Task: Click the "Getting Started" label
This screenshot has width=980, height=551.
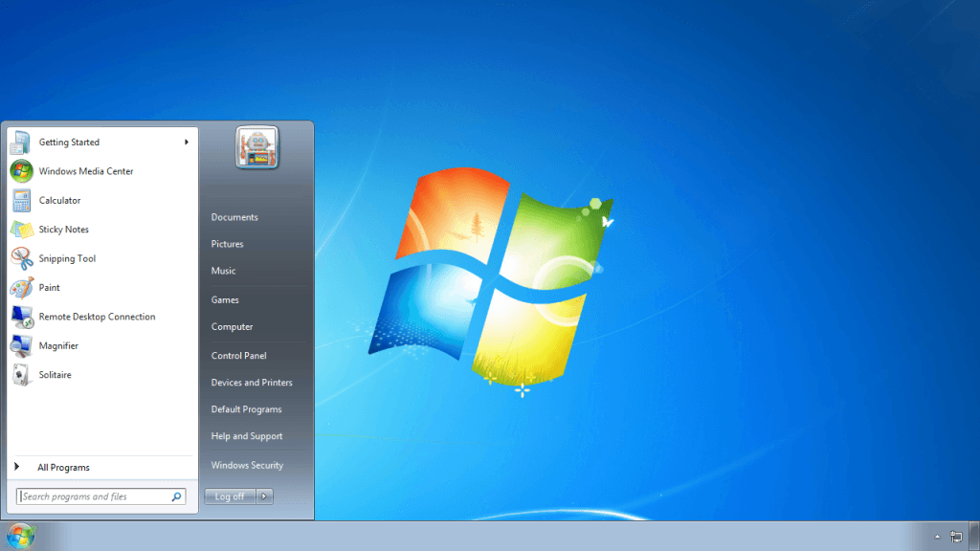Action: click(x=69, y=143)
